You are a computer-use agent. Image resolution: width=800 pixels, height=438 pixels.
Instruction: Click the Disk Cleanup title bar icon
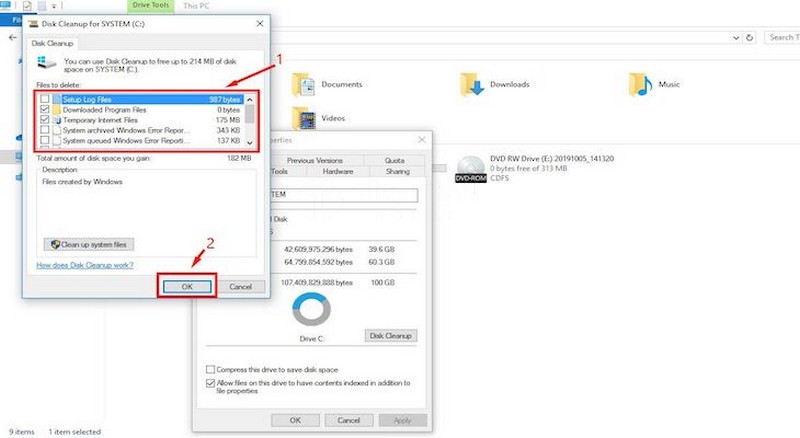point(33,23)
